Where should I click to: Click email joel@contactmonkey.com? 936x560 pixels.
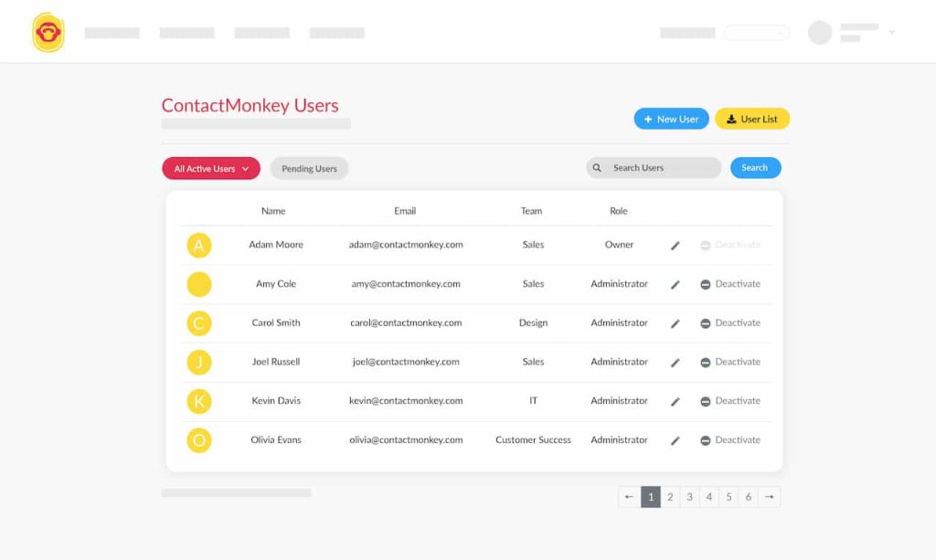(x=406, y=362)
